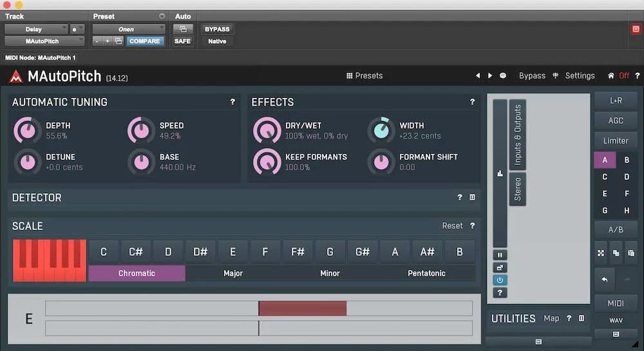Adjust the WIDTH knob
644x351 pixels.
click(x=381, y=130)
